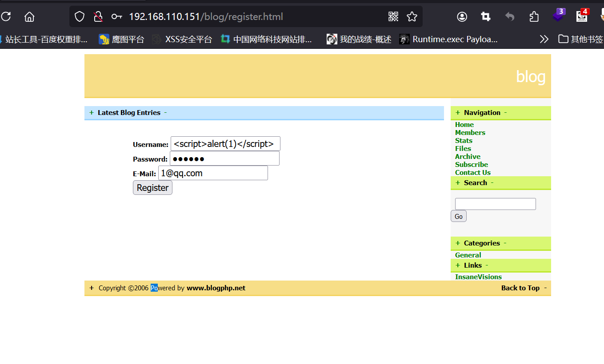Open www.blogphp.net footer link
This screenshot has width=604, height=364.
click(x=216, y=288)
